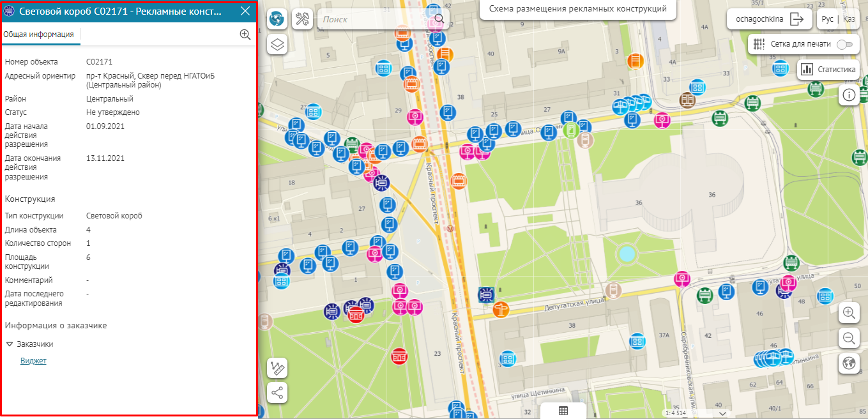This screenshot has height=419, width=868.
Task: Select the Общая информация tab
Action: point(39,34)
